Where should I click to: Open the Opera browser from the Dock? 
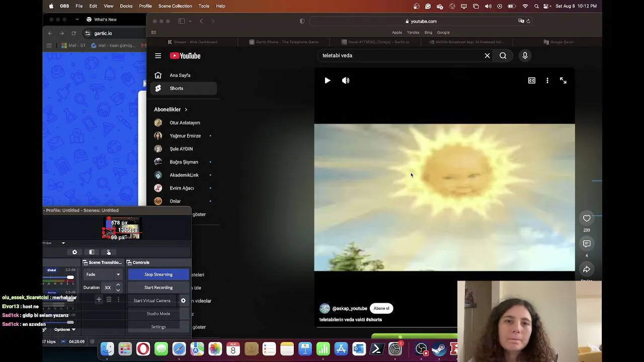143,349
